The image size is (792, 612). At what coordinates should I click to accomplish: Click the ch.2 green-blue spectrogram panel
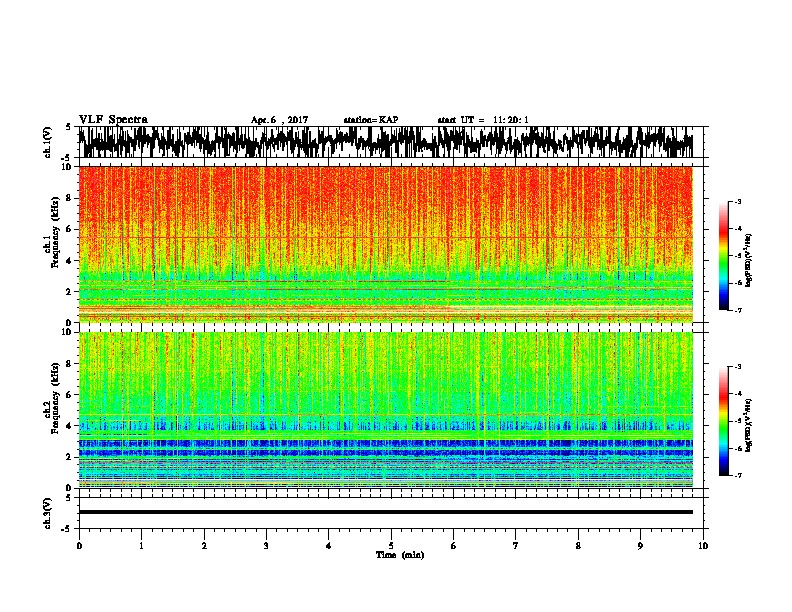click(x=385, y=410)
